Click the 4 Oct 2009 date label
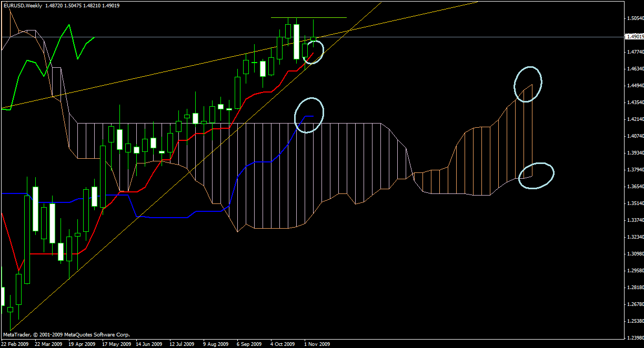Viewport: 644px width, 348px height. [x=283, y=344]
